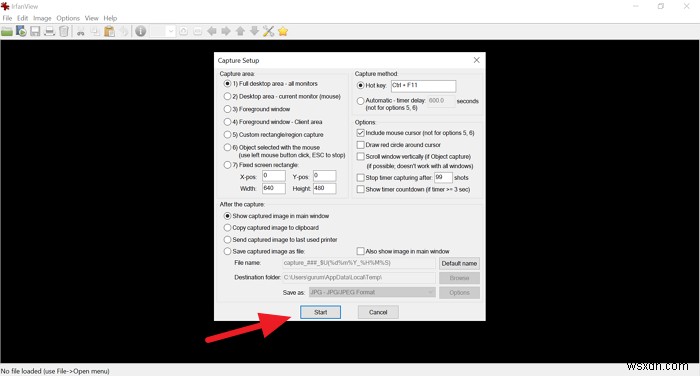This screenshot has width=700, height=376.
Task: Click the Delete trash can icon
Action: click(64, 31)
